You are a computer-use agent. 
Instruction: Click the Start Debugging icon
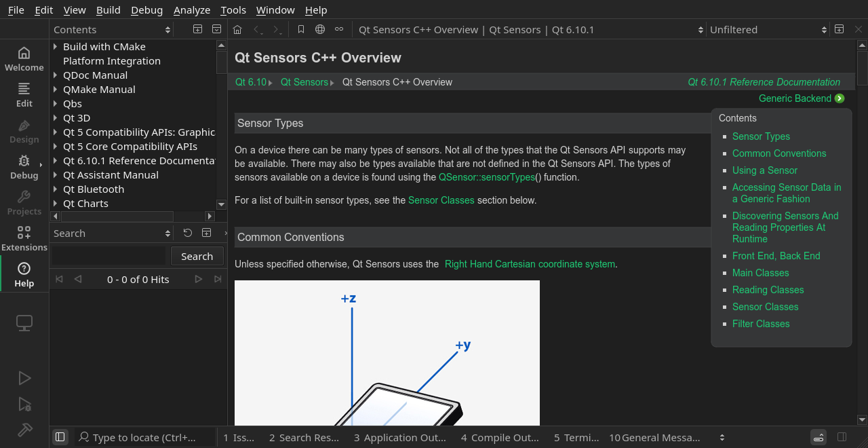[24, 405]
